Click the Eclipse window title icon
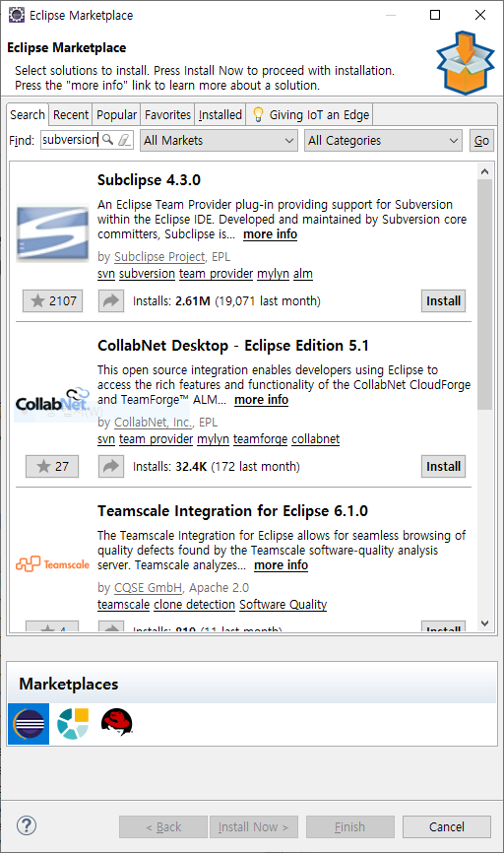Image resolution: width=504 pixels, height=853 pixels. point(17,15)
